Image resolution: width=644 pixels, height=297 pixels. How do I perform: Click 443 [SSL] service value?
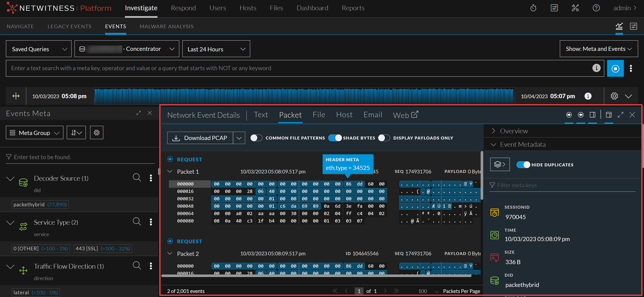[x=103, y=248]
